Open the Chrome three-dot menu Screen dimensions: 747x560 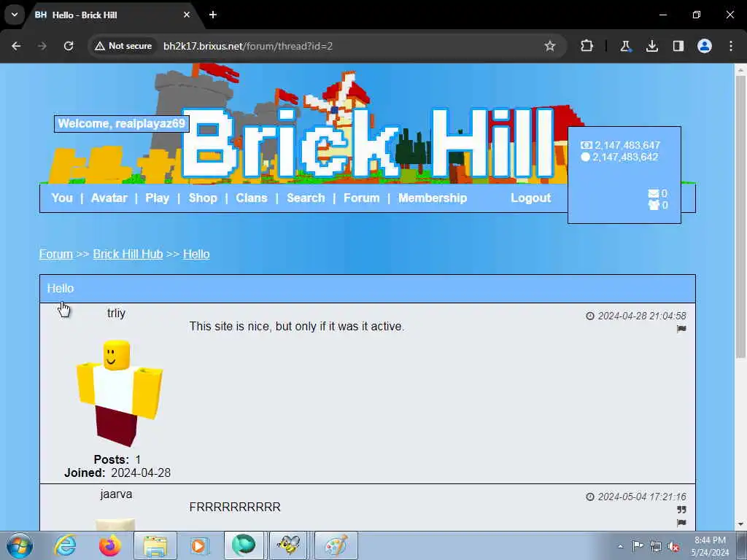tap(731, 46)
